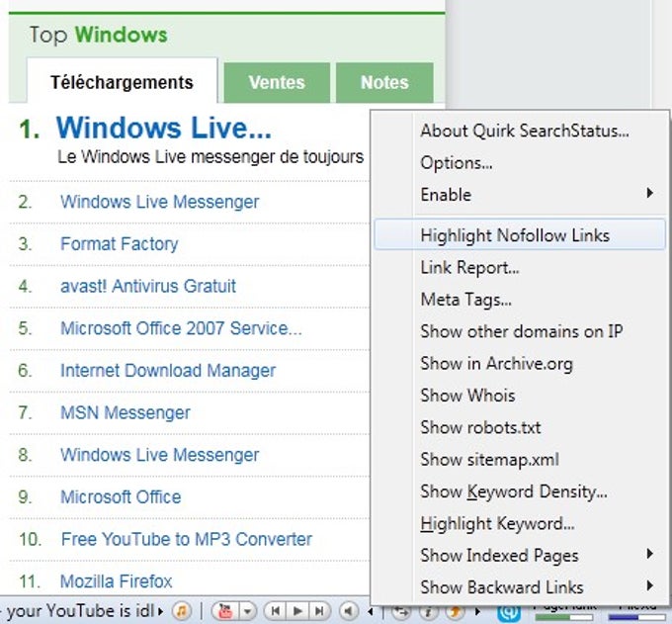Screen dimensions: 672x624
Task: Open number 2 Windows Live Messenger link
Action: pos(159,202)
